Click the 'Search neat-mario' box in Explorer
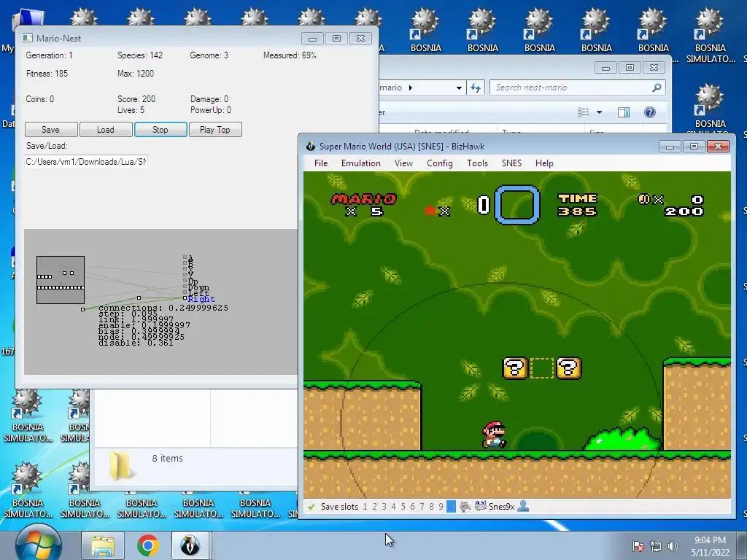 coord(578,87)
